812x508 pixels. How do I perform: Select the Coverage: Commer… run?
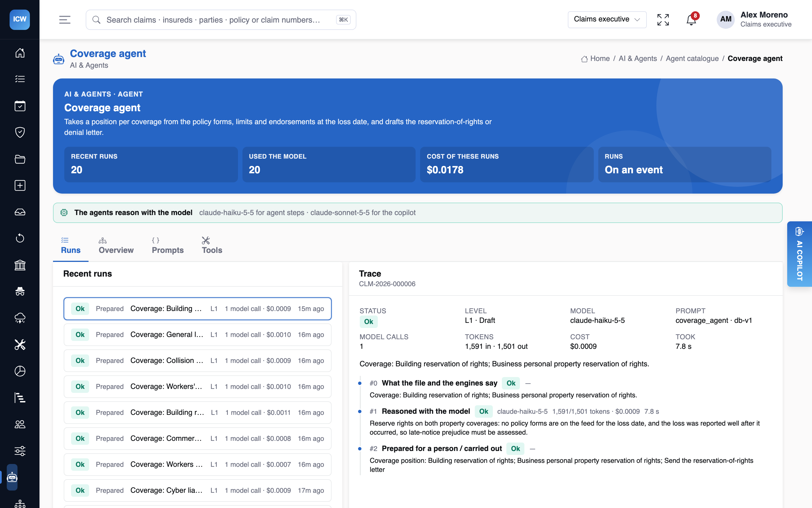197,439
